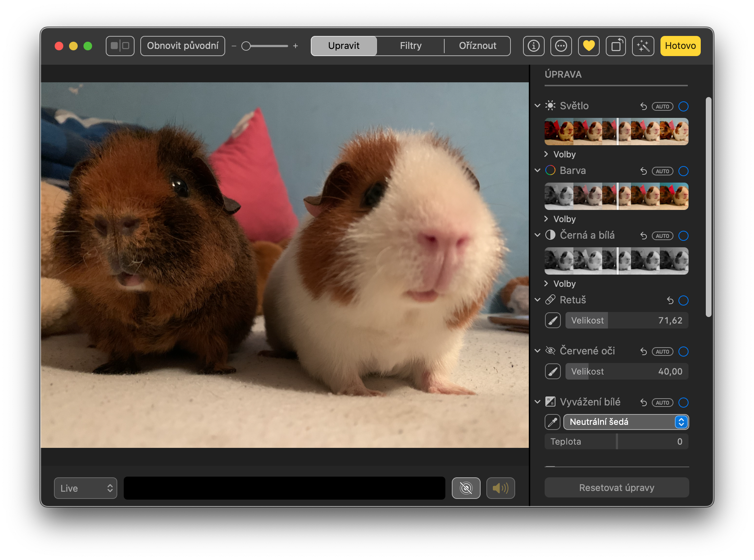Image resolution: width=754 pixels, height=560 pixels.
Task: Switch to the Upravit tab
Action: (x=344, y=46)
